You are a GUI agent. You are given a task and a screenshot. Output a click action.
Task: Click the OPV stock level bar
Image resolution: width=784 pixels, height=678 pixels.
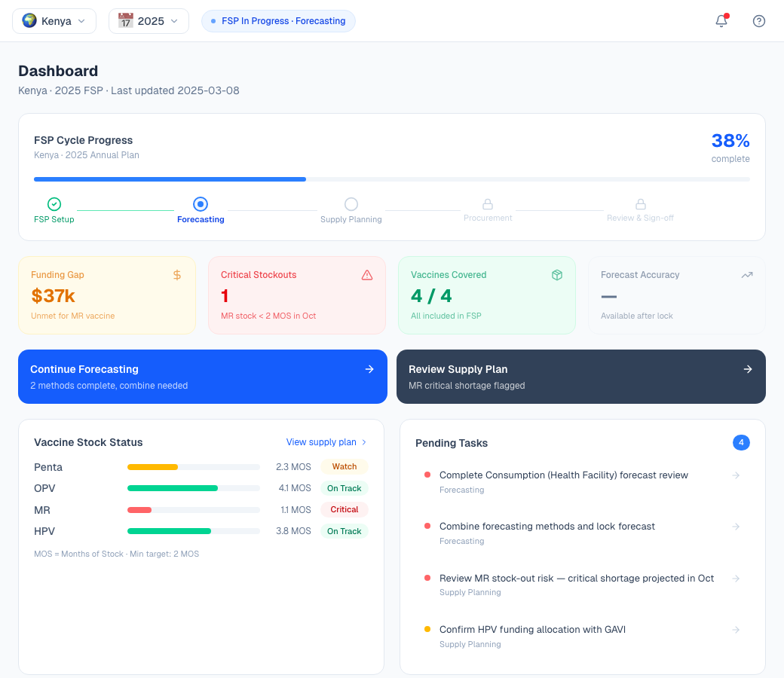click(x=194, y=488)
